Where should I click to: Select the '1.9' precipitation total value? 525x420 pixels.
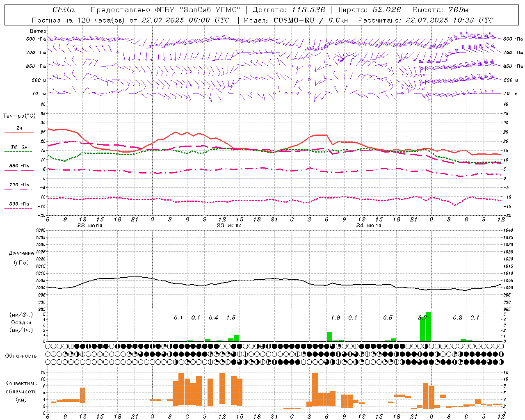[x=336, y=317]
